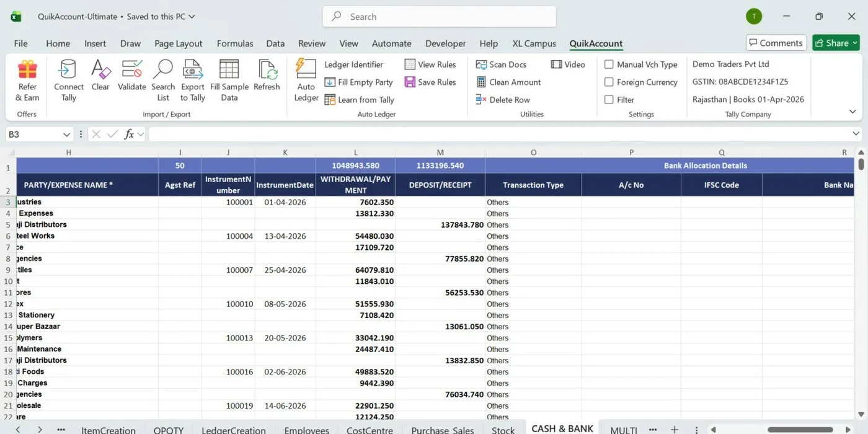Image resolution: width=868 pixels, height=434 pixels.
Task: Click into the formula bar input
Action: tap(499, 134)
